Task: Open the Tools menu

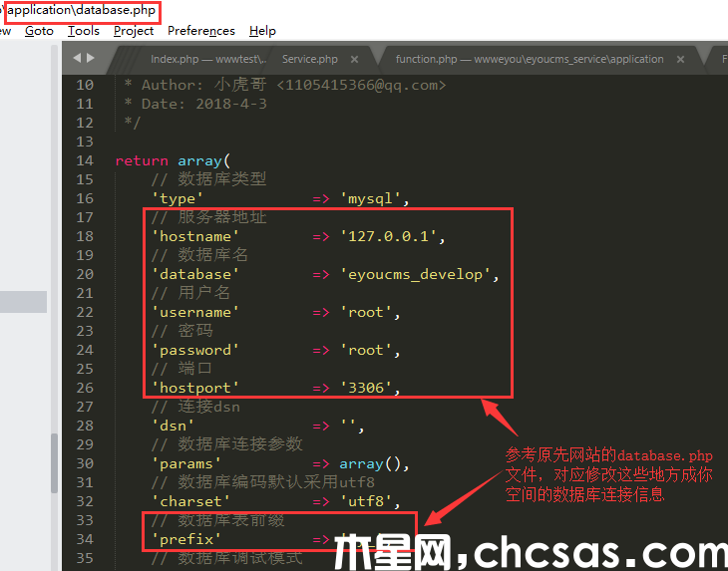Action: tap(84, 31)
